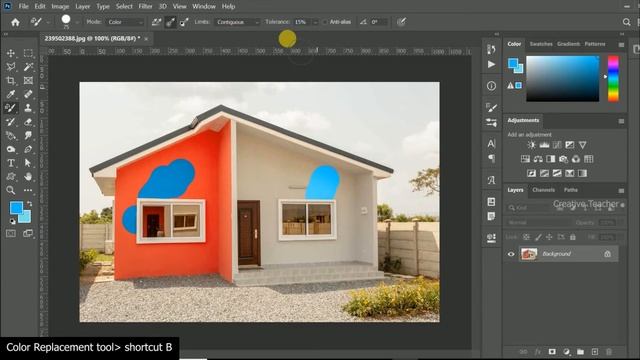Select the Clone Stamp tool
This screenshot has width=640, height=360.
[28, 108]
